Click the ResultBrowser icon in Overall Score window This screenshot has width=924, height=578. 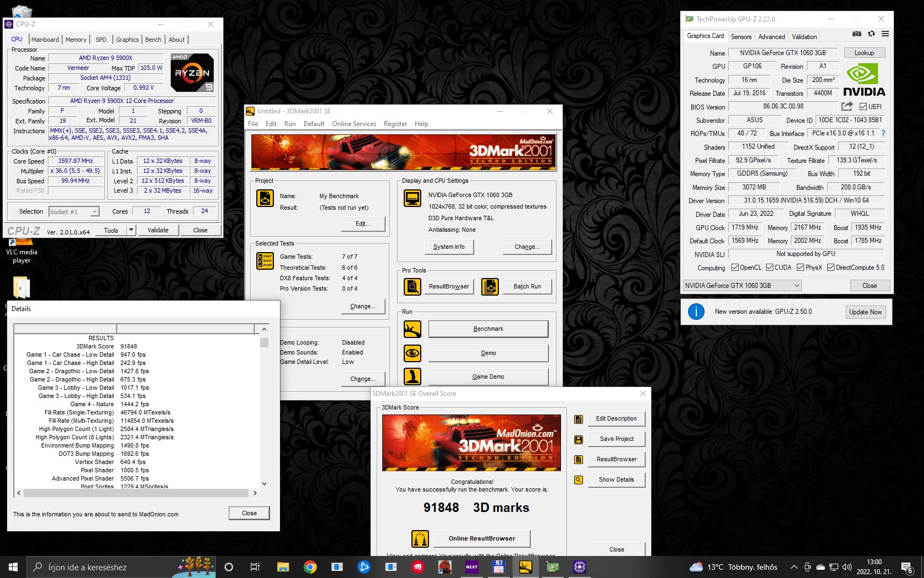point(579,460)
